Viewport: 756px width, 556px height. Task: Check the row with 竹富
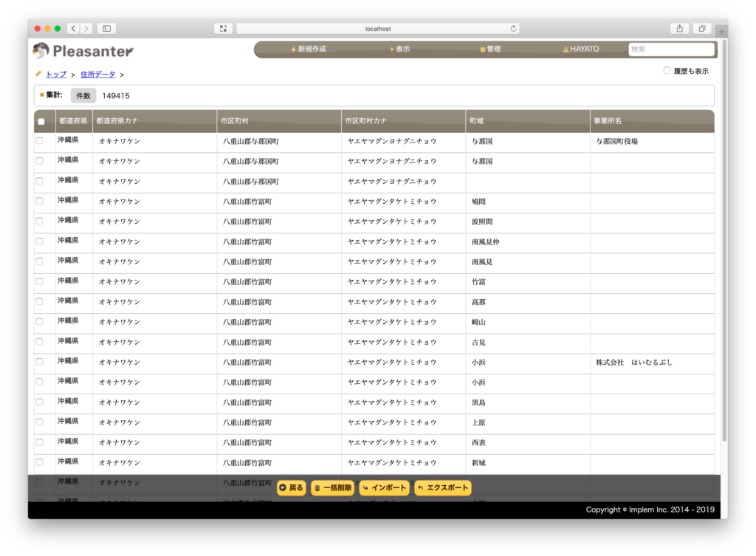click(40, 281)
